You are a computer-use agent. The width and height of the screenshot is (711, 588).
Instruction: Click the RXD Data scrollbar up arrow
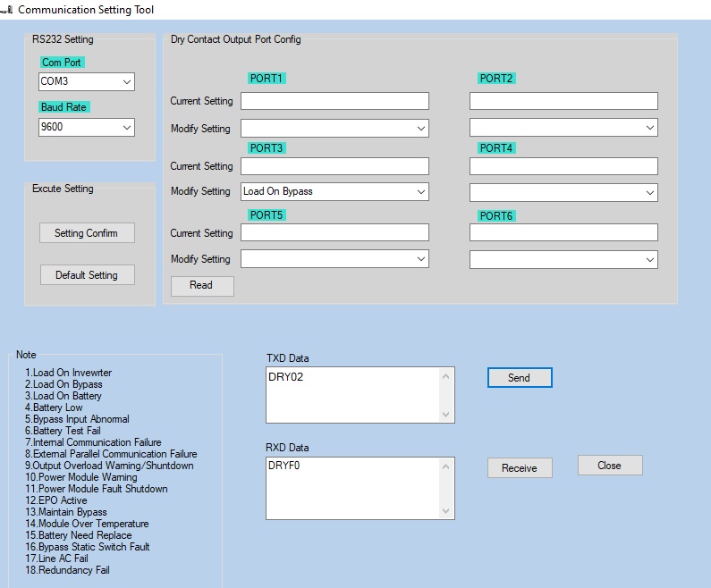[446, 466]
